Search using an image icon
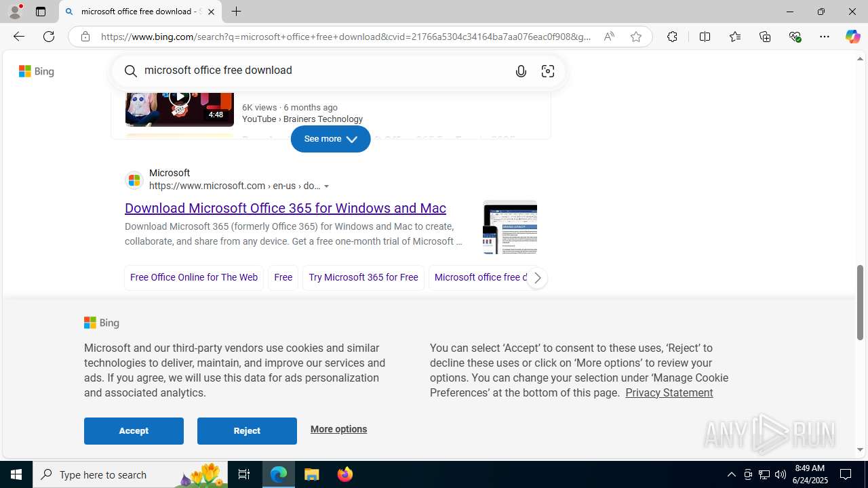868x488 pixels. [548, 71]
